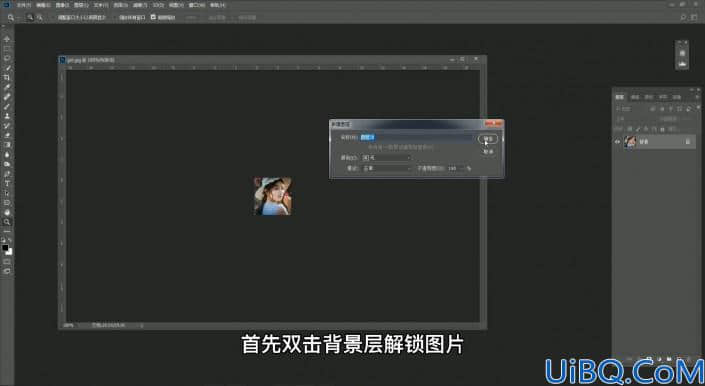Image resolution: width=705 pixels, height=386 pixels.
Task: Switch to the 通道 (Channels) tab
Action: pyautogui.click(x=635, y=97)
